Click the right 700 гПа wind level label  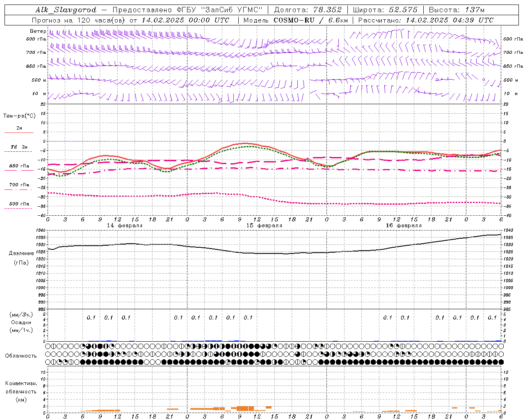tap(513, 52)
